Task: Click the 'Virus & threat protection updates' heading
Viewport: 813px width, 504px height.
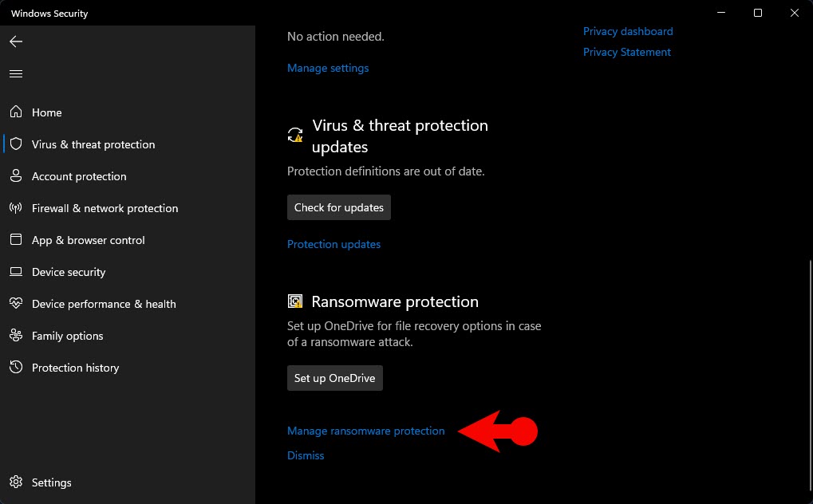Action: tap(400, 136)
